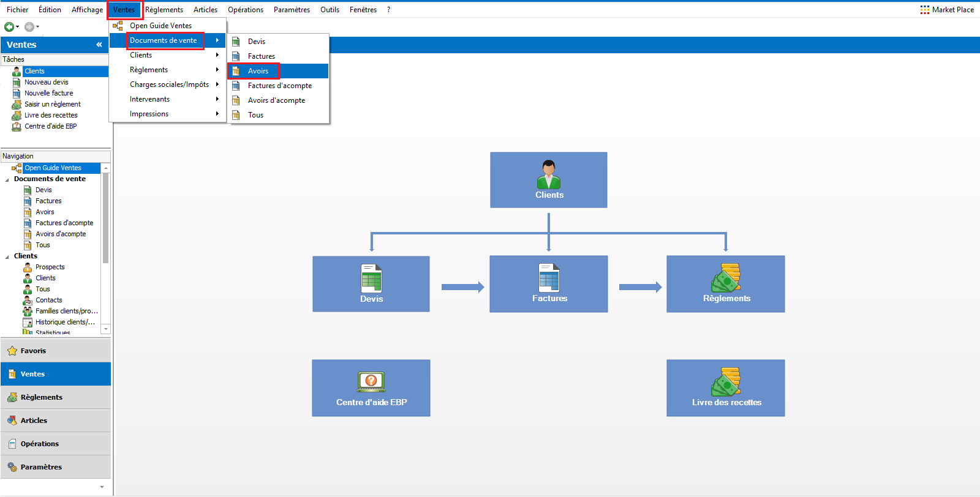Click the Livre des recettes task icon

(x=17, y=116)
